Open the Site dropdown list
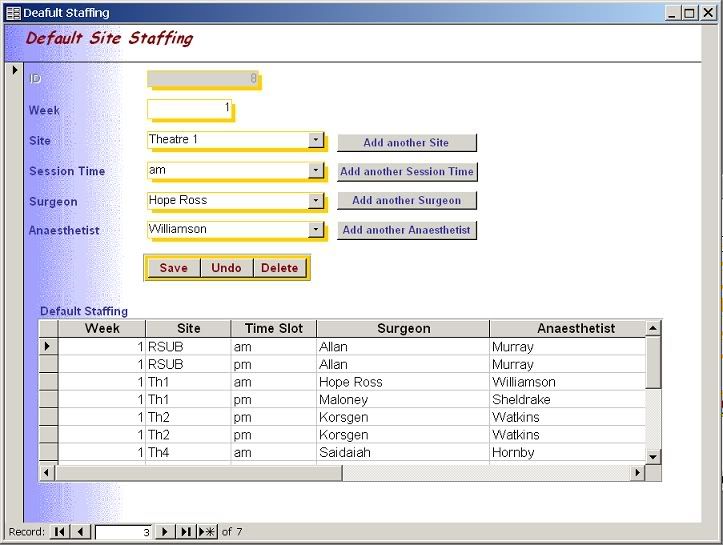723x545 pixels. 316,141
